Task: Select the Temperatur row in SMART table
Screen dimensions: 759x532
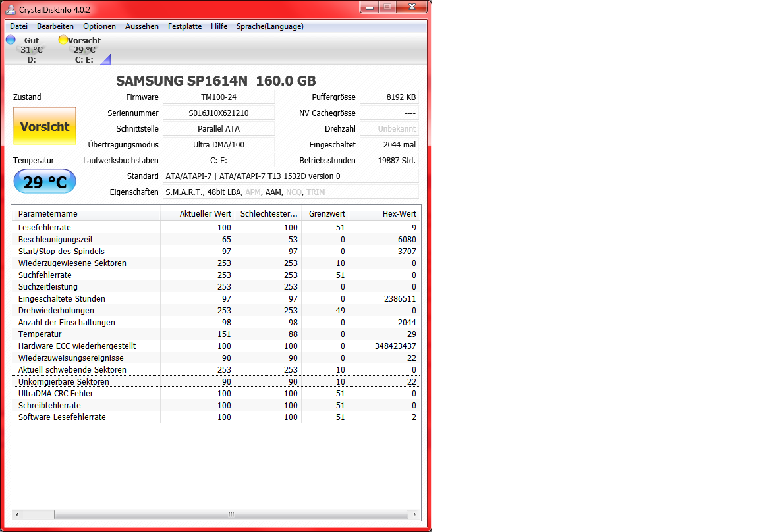Action: [216, 334]
